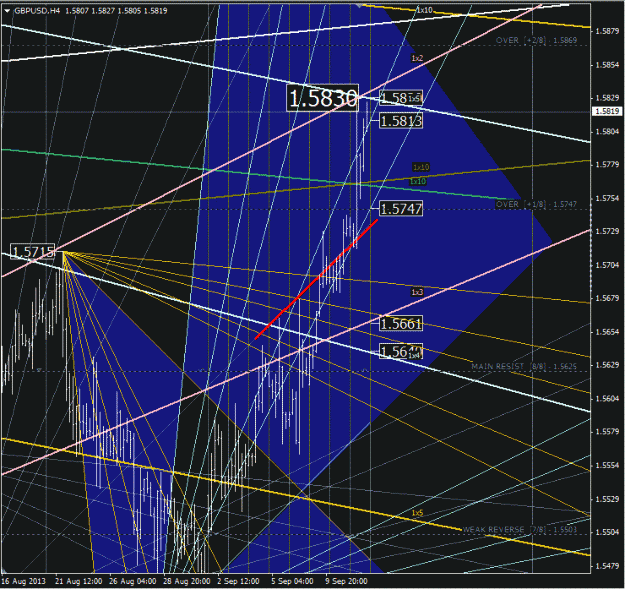Click 1.5829 on the price axis
Viewport: 625px width, 589px height.
607,98
